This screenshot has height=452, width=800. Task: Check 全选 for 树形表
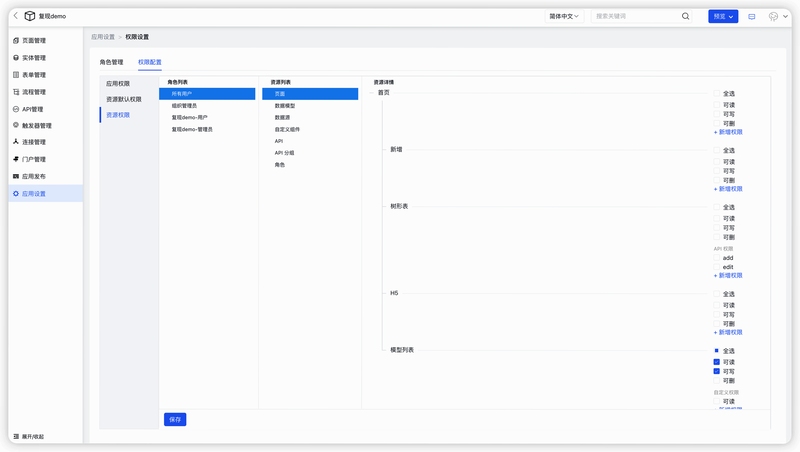tap(716, 207)
